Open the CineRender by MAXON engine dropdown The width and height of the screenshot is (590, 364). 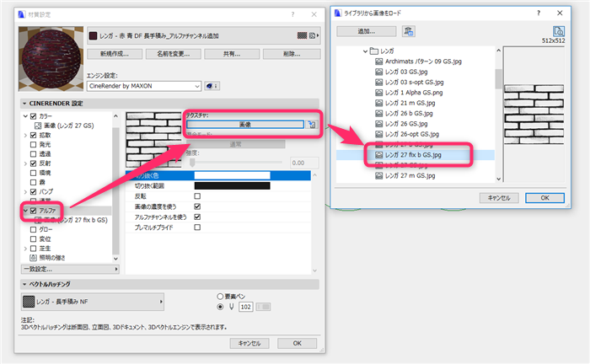(144, 86)
